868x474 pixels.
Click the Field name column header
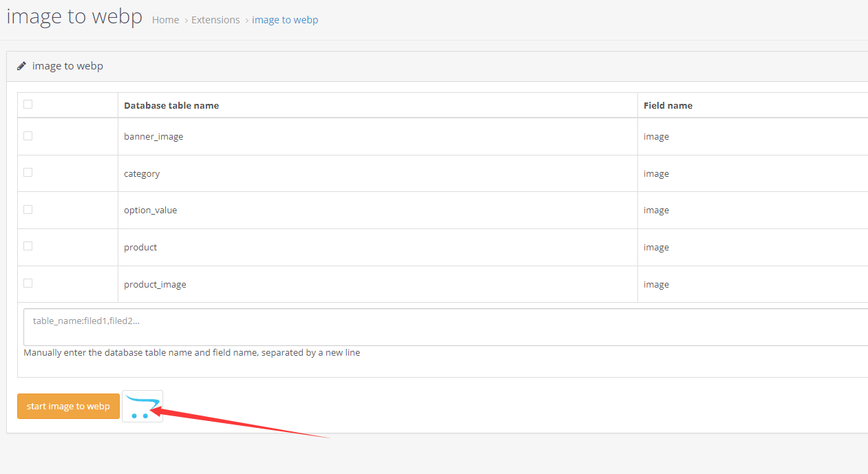tap(668, 105)
